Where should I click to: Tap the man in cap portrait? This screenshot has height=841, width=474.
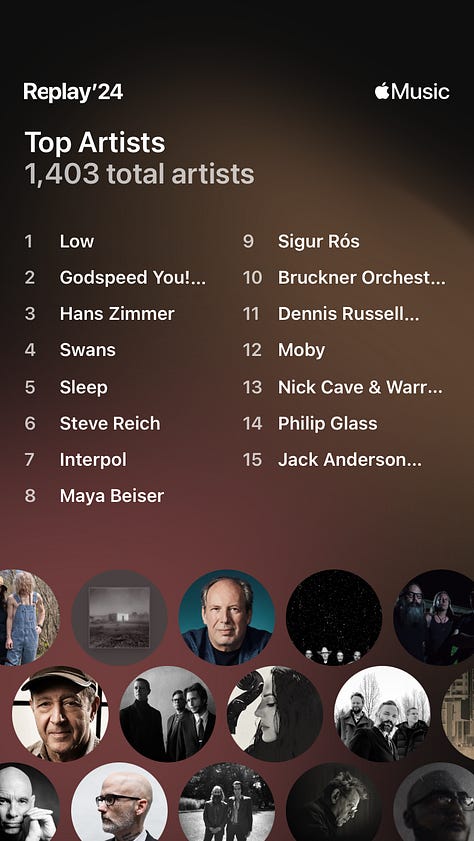tap(60, 714)
